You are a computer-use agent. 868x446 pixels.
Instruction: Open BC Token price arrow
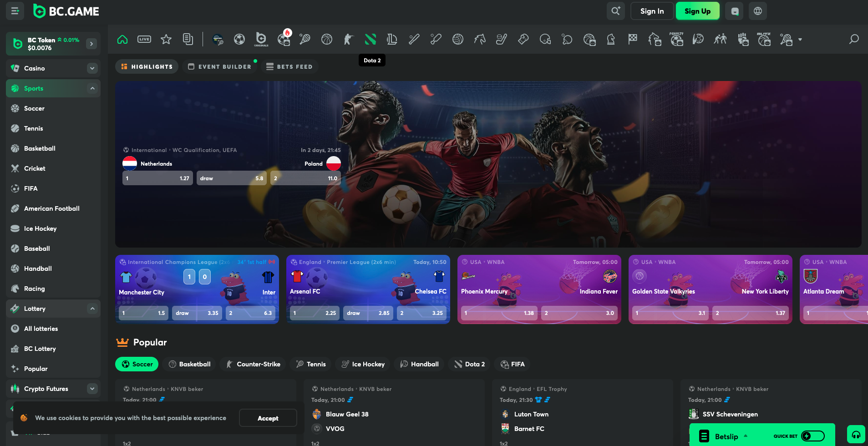[91, 44]
